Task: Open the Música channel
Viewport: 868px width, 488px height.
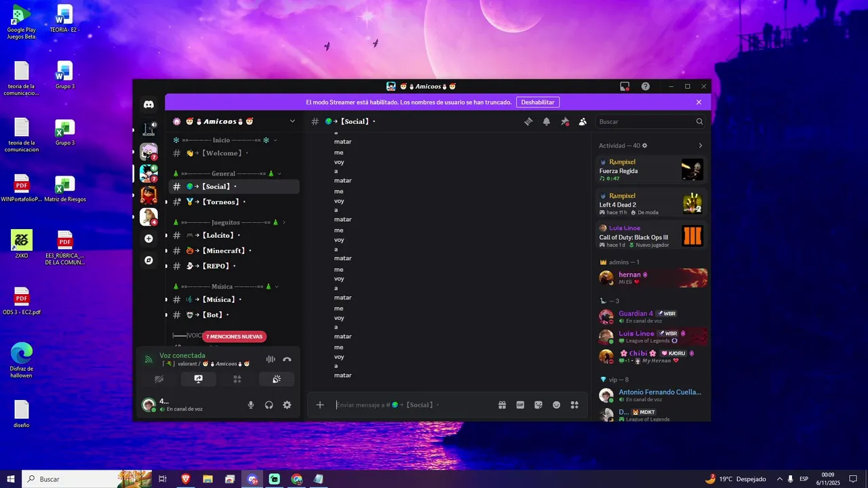Action: (234, 300)
